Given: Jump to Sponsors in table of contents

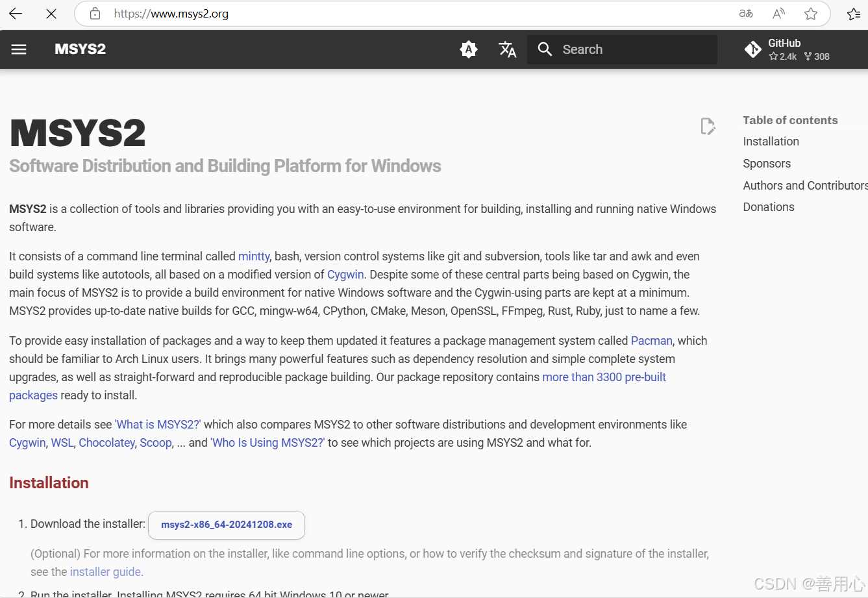Looking at the screenshot, I should [x=767, y=164].
